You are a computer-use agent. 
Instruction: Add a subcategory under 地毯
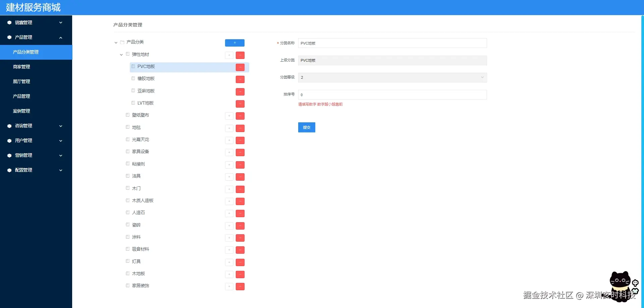(x=229, y=128)
